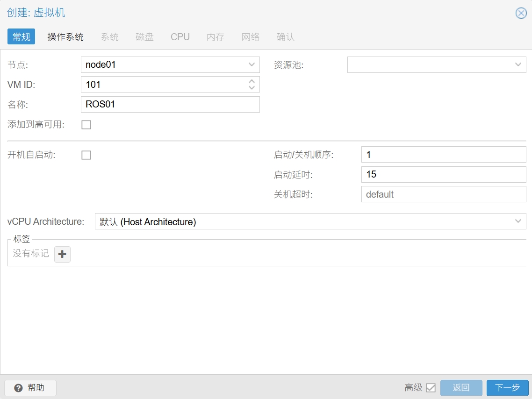Viewport: 532px width, 399px height.
Task: Select the 常规 tab
Action: pos(22,36)
